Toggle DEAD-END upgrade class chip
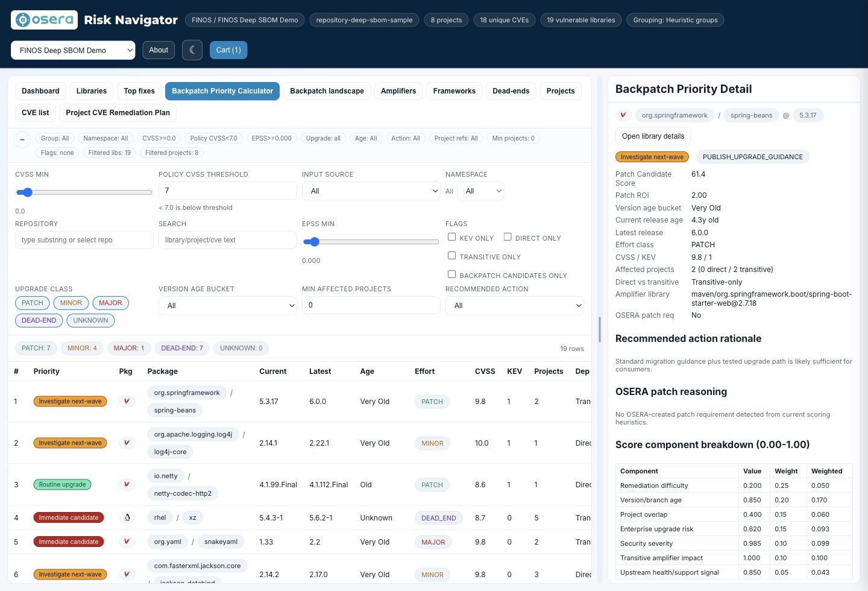Screen dimensions: 868x591 coord(39,320)
